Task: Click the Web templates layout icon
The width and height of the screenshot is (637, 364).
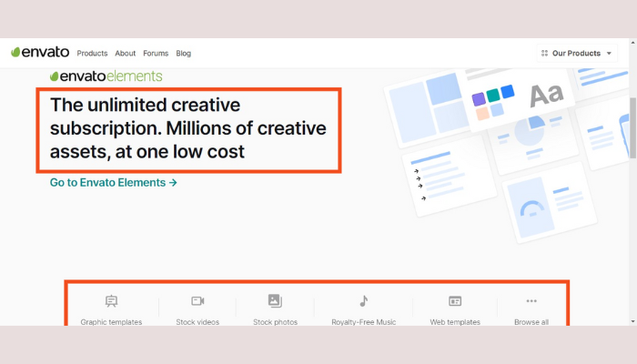Action: click(455, 301)
